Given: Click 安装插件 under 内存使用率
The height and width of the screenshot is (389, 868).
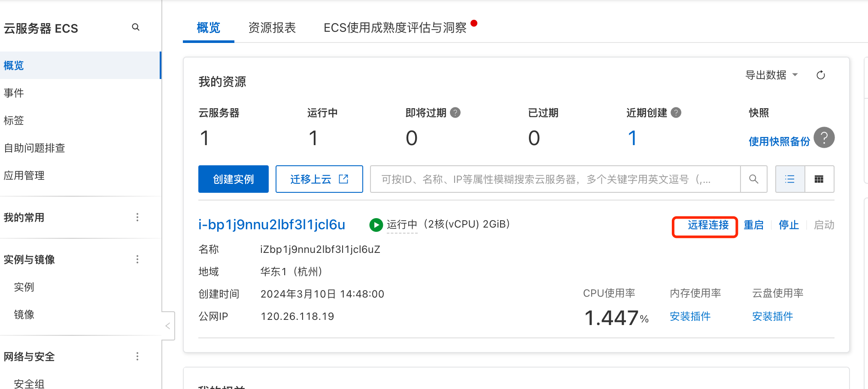Looking at the screenshot, I should (690, 316).
